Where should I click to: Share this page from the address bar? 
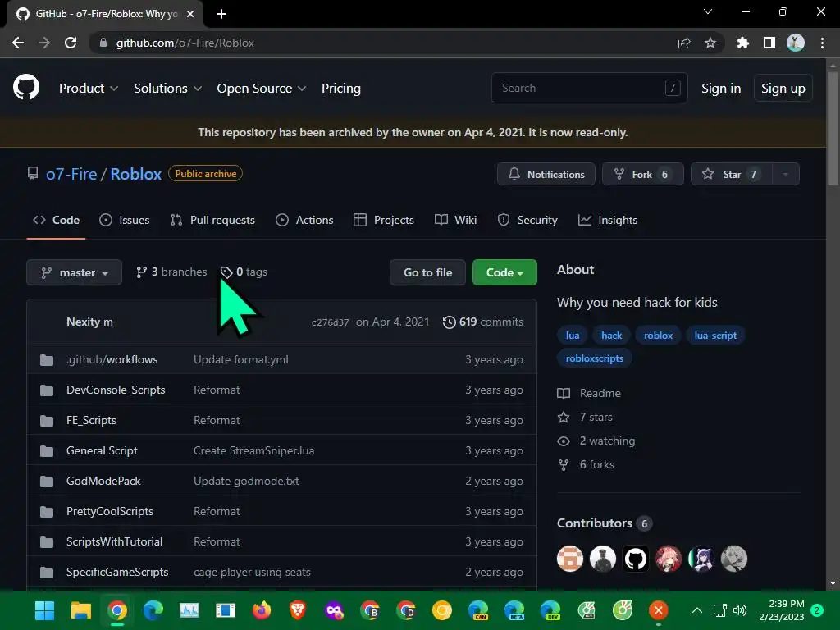[683, 43]
